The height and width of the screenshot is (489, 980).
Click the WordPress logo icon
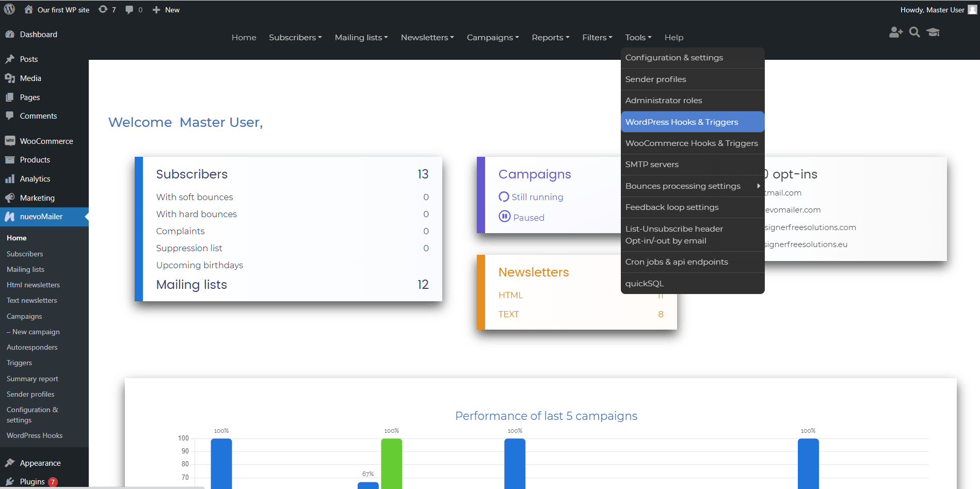point(9,9)
